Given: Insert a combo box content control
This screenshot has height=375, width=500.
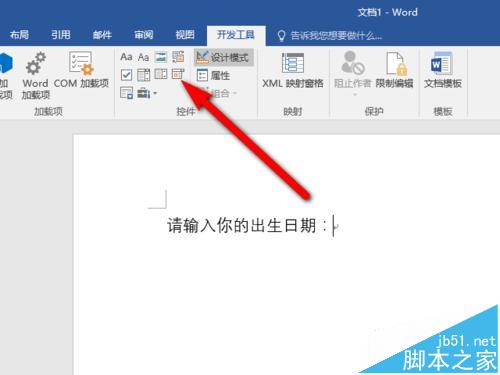Looking at the screenshot, I should pyautogui.click(x=143, y=75).
